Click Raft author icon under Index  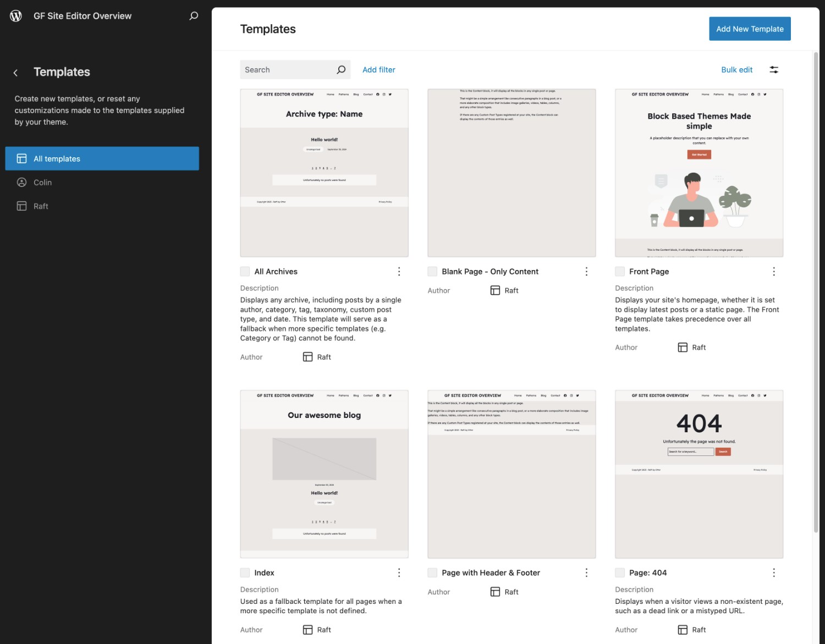click(x=308, y=630)
